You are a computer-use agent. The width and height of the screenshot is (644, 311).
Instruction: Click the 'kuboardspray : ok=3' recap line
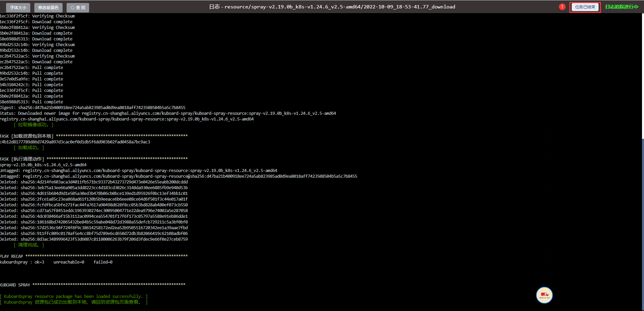pos(56,262)
